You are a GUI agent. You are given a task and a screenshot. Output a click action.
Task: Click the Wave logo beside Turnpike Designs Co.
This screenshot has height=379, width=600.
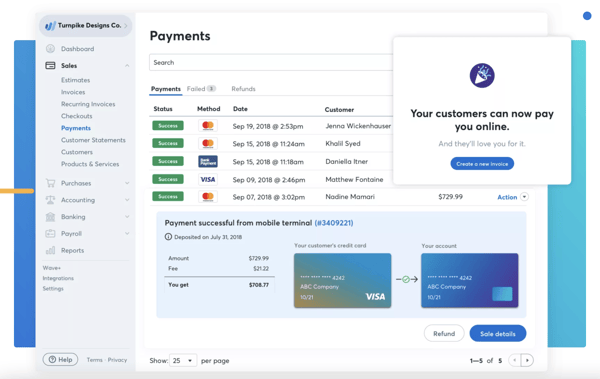pos(50,26)
